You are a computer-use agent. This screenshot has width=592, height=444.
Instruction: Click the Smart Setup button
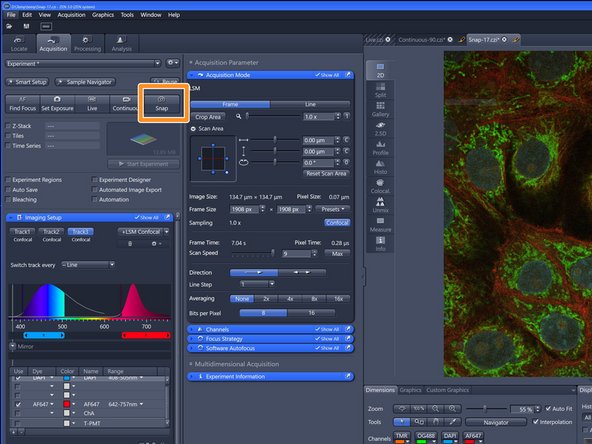click(x=28, y=82)
